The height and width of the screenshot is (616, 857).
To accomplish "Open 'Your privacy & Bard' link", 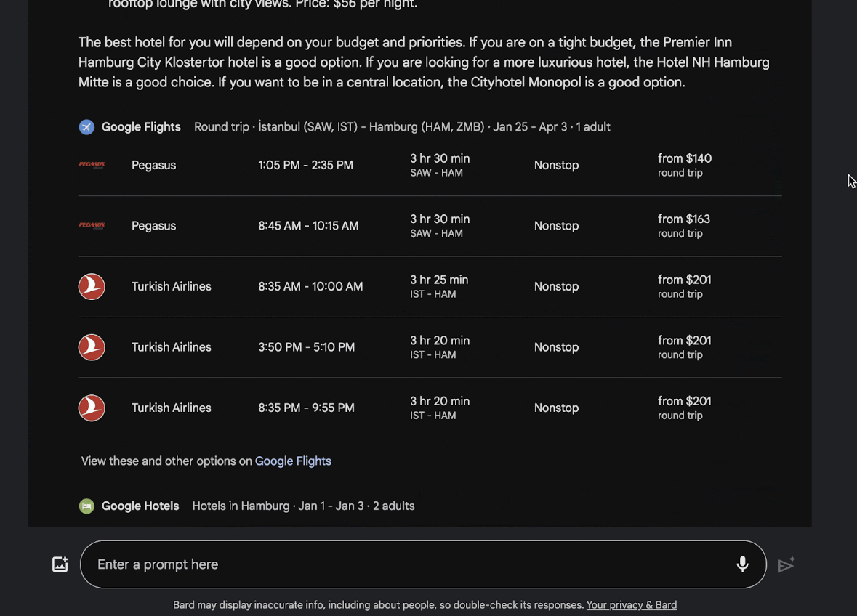I will point(631,605).
